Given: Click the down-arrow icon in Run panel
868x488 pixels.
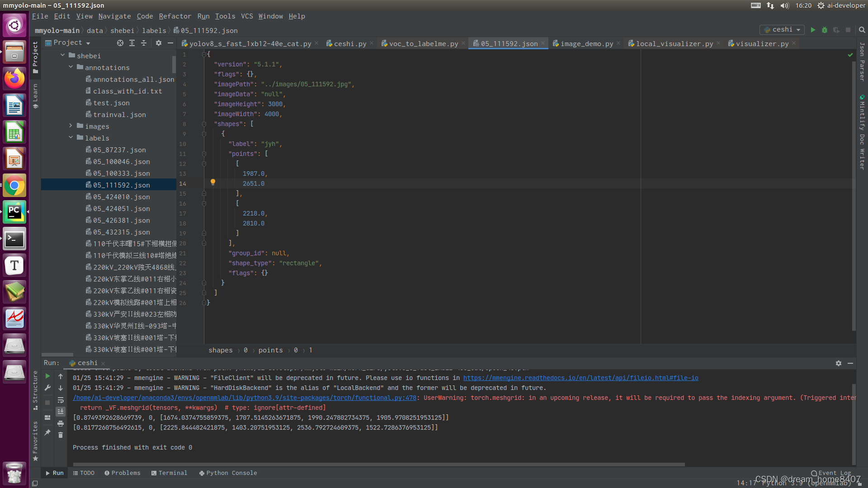Looking at the screenshot, I should (61, 388).
